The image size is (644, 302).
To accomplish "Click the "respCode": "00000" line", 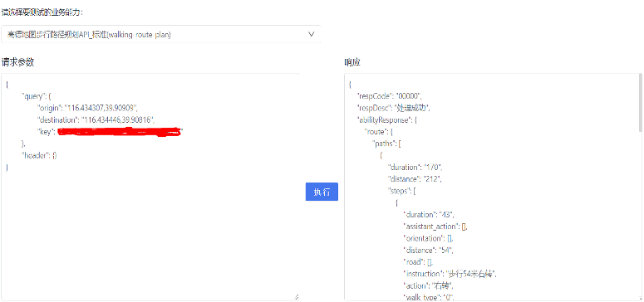I will 390,96.
